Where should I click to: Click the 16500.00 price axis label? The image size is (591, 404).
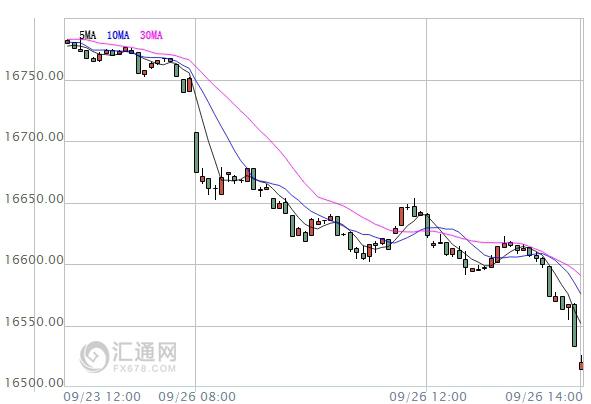point(34,383)
